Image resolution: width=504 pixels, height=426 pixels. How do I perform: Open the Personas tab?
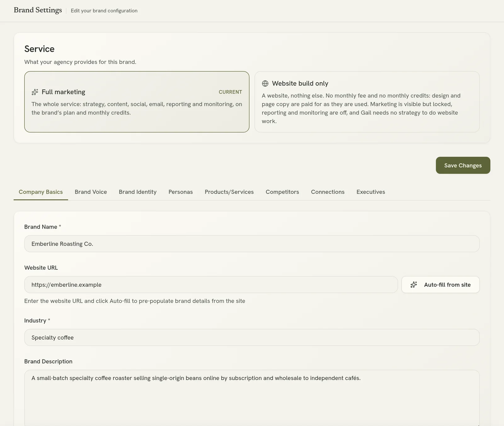click(180, 192)
